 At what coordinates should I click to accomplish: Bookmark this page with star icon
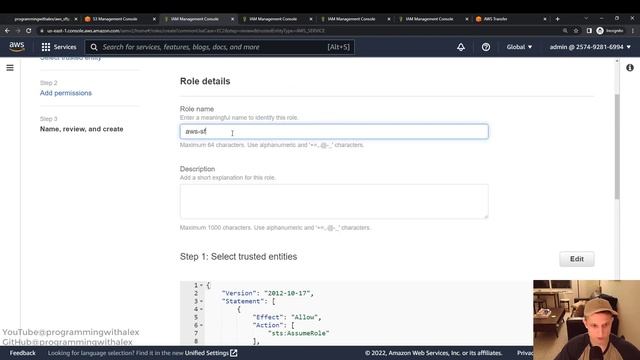coord(576,31)
